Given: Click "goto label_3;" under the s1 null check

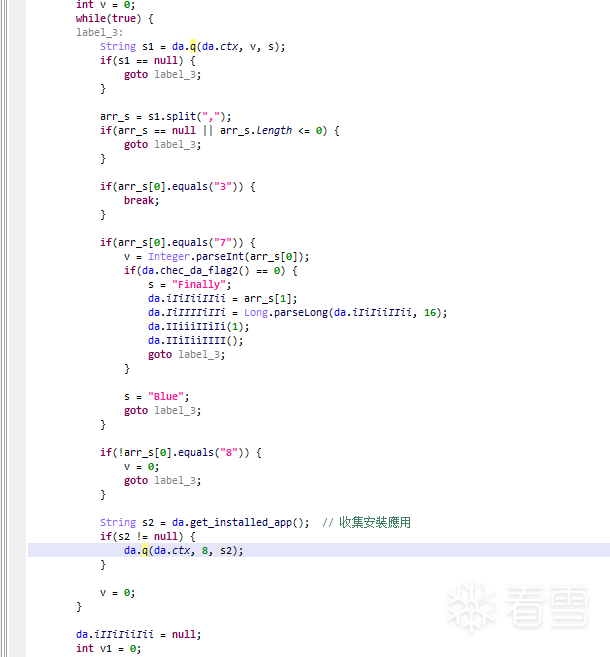Looking at the screenshot, I should (x=163, y=75).
